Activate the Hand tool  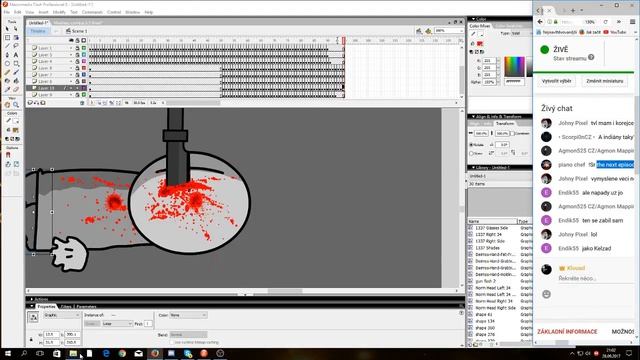point(7,105)
